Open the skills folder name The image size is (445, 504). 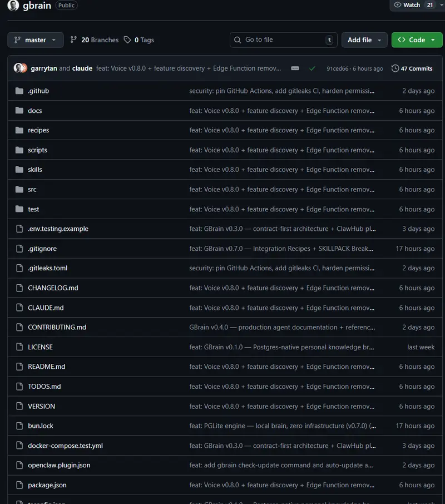point(35,170)
